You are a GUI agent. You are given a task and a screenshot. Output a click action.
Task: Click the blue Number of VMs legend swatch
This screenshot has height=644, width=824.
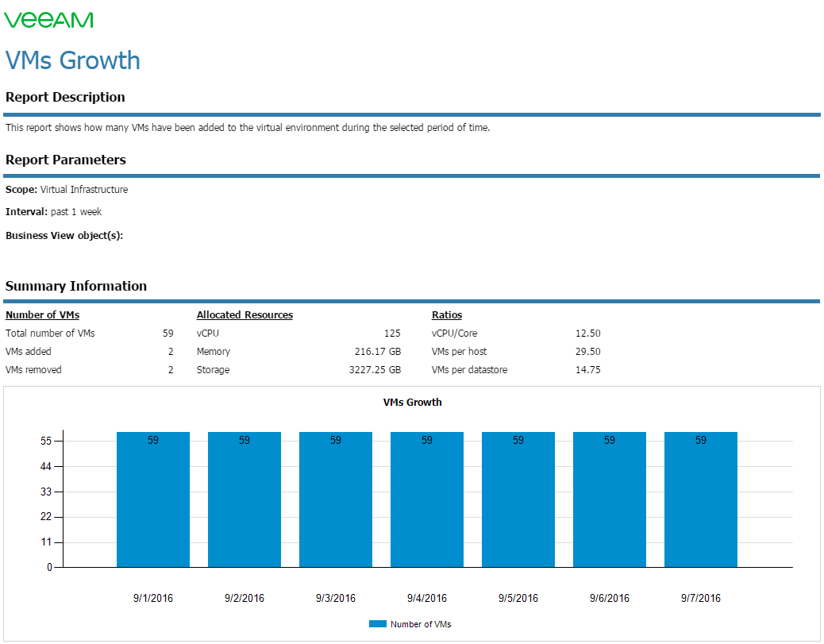tap(377, 624)
